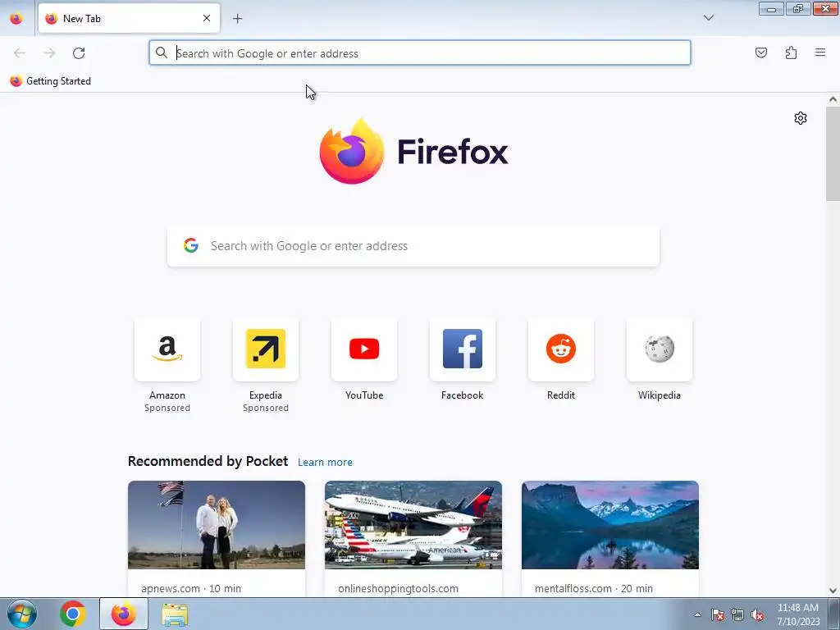Click the Google G icon in search box
Image resolution: width=840 pixels, height=630 pixels.
[190, 245]
